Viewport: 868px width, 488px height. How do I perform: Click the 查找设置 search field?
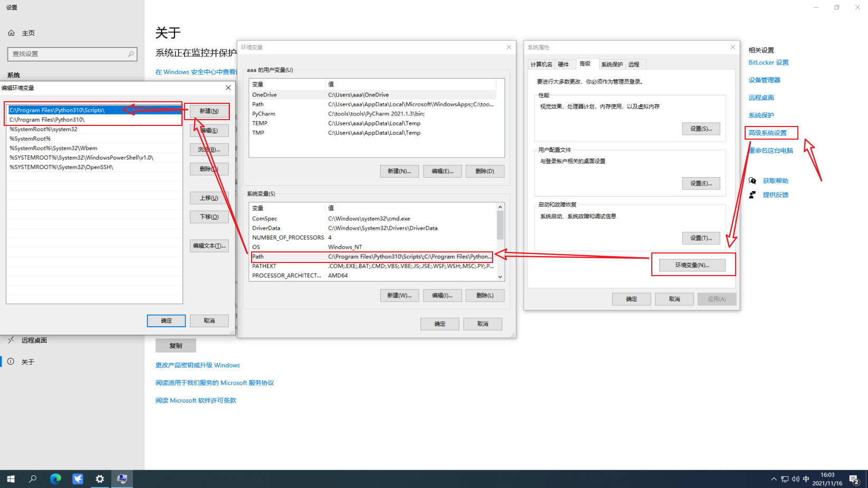pyautogui.click(x=72, y=54)
